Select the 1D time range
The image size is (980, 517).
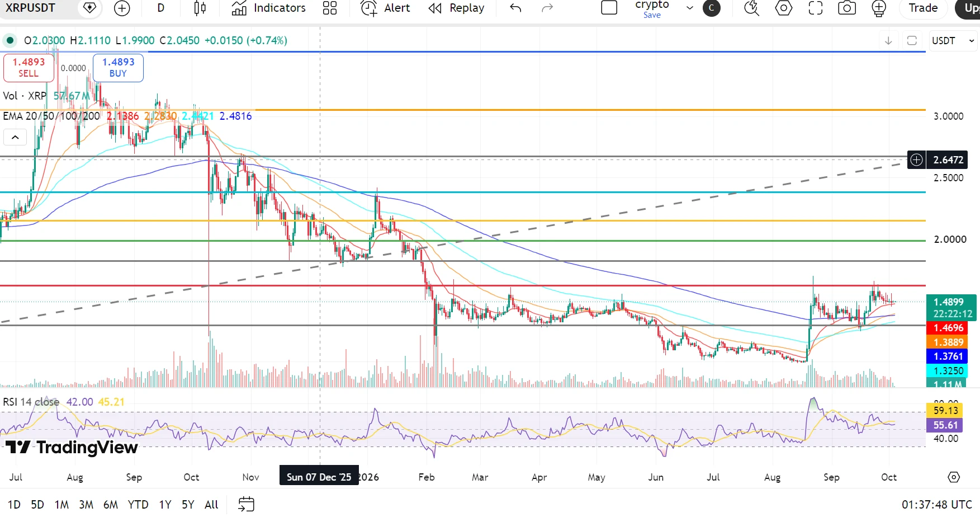point(14,505)
